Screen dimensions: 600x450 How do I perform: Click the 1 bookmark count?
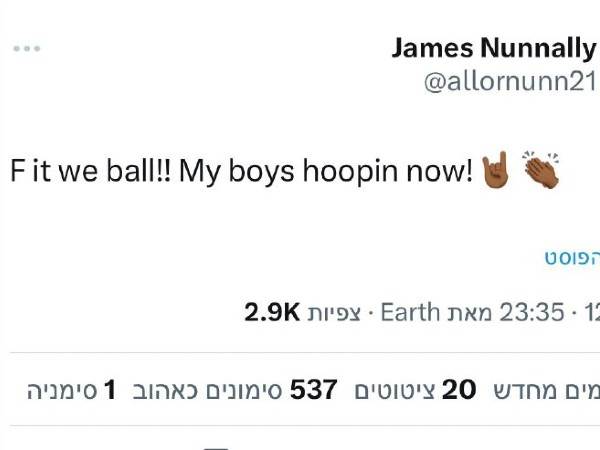click(x=111, y=389)
